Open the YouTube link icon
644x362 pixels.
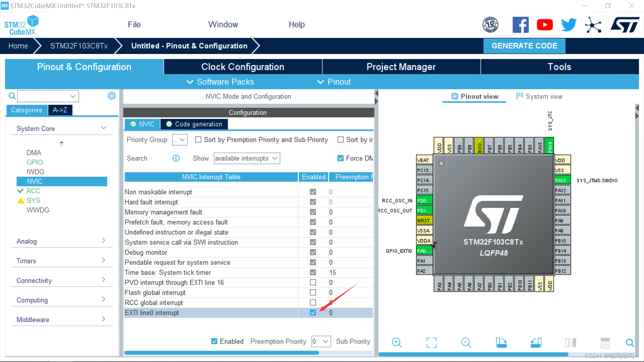click(545, 24)
